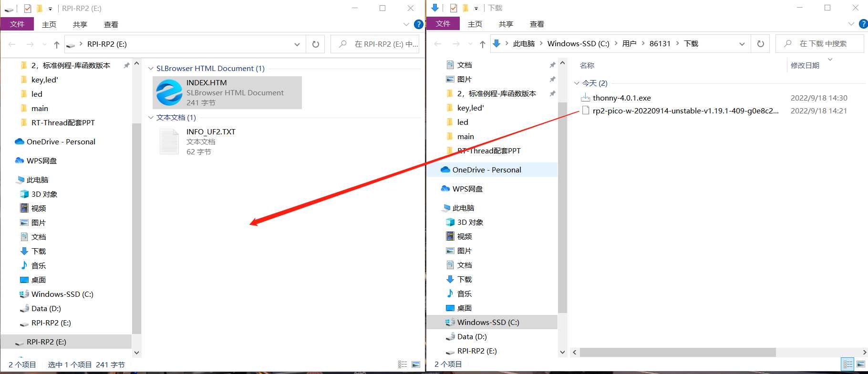Expand ribbon in RPI-RP2 window
868x374 pixels.
(x=406, y=24)
